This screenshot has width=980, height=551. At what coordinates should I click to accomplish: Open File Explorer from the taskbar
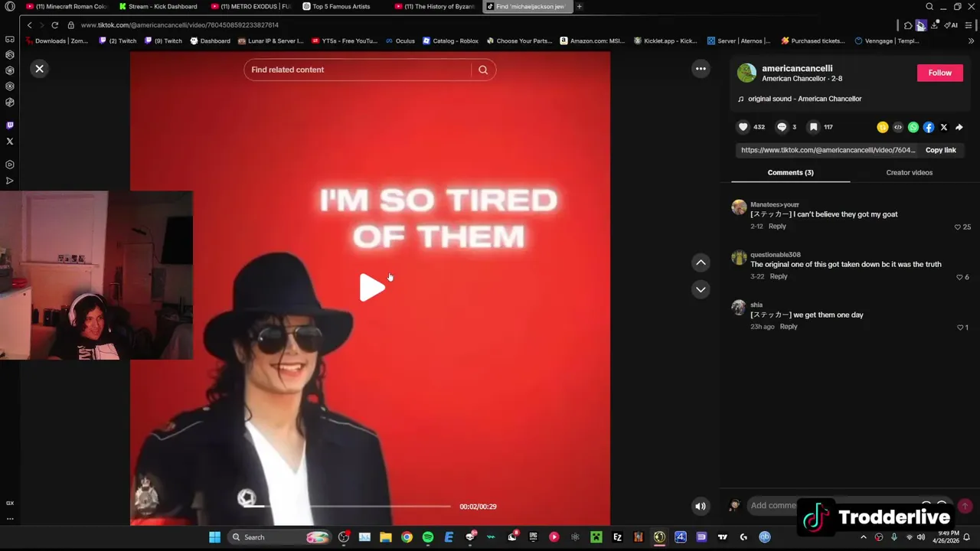[386, 537]
